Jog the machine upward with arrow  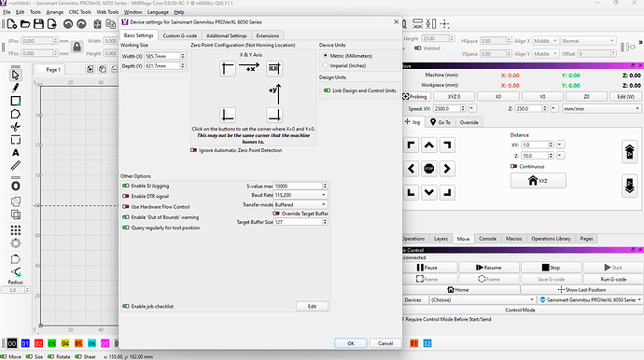pos(429,145)
